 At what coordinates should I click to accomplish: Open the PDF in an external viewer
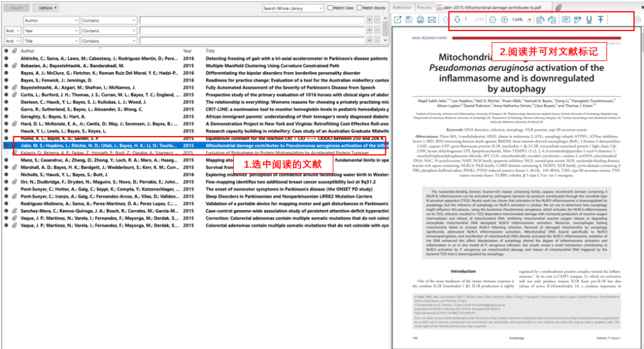[x=398, y=20]
